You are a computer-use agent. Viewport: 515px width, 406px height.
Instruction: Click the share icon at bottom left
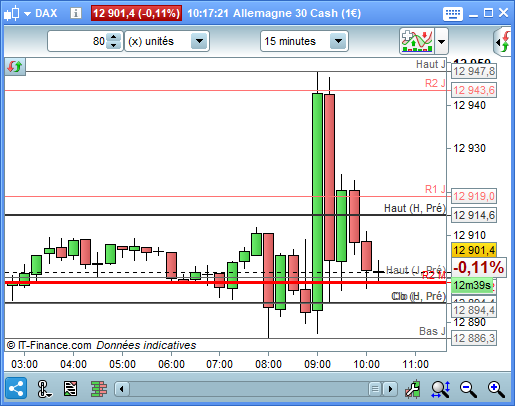[16, 388]
